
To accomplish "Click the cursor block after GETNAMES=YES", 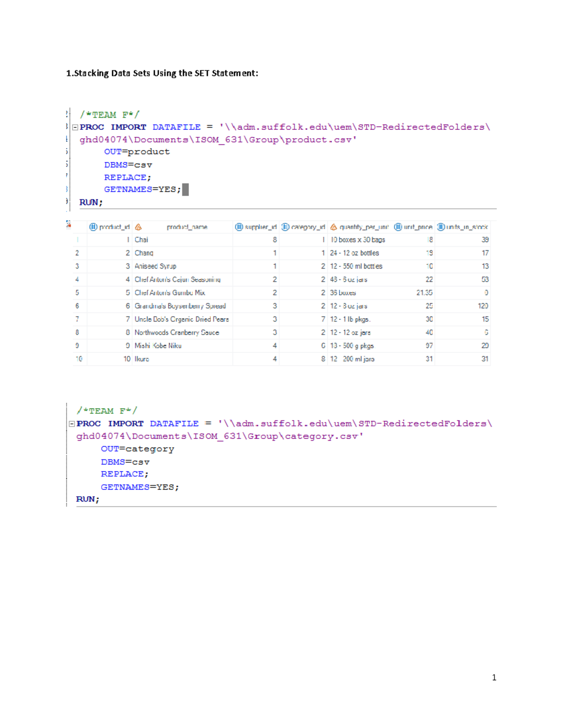I will (186, 189).
